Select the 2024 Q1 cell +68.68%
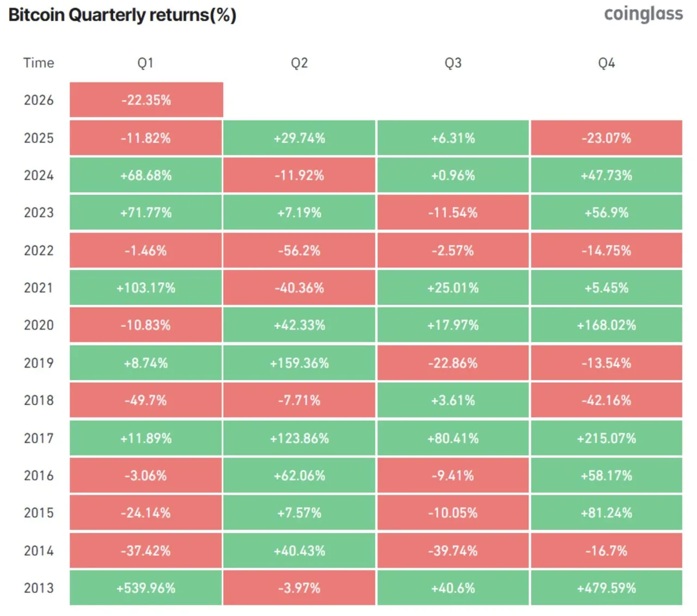 146,175
